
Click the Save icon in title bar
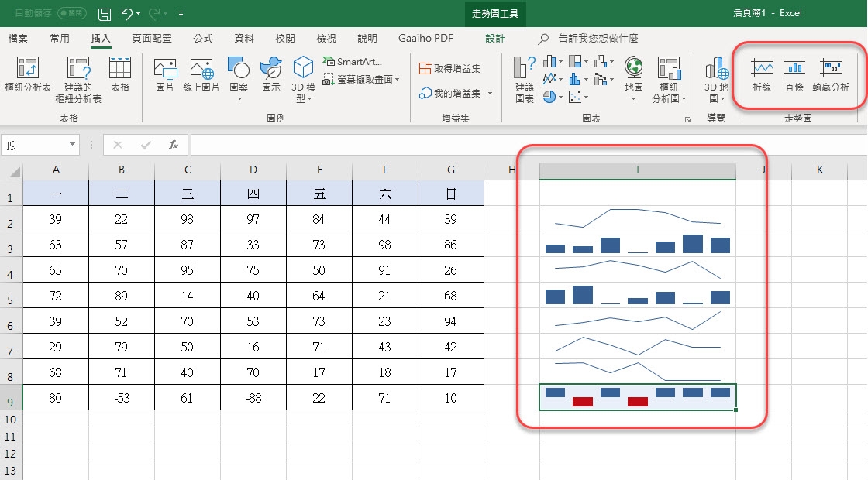pyautogui.click(x=105, y=13)
